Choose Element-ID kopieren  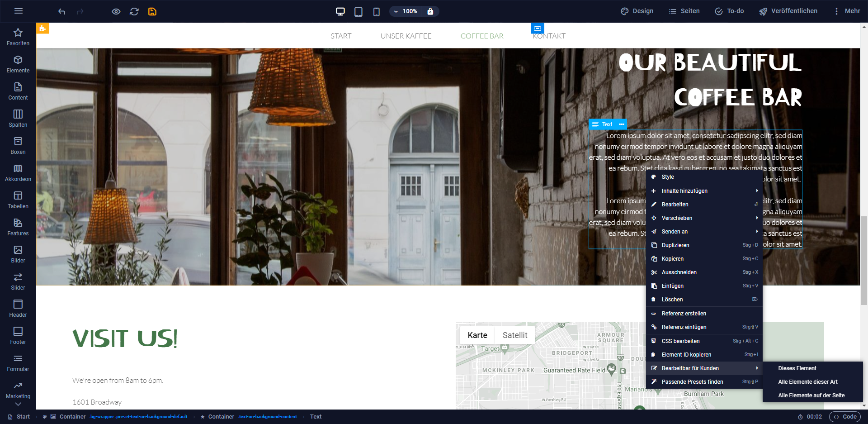coord(704,355)
